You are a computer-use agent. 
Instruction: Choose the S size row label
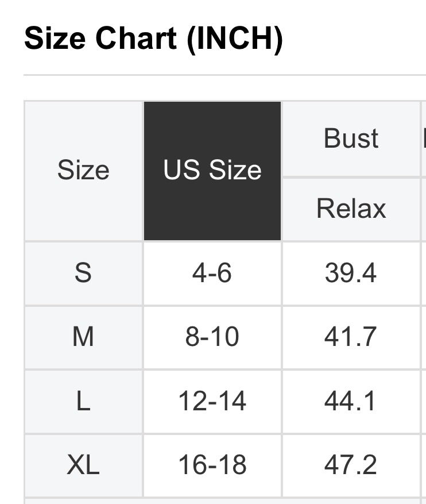(83, 273)
